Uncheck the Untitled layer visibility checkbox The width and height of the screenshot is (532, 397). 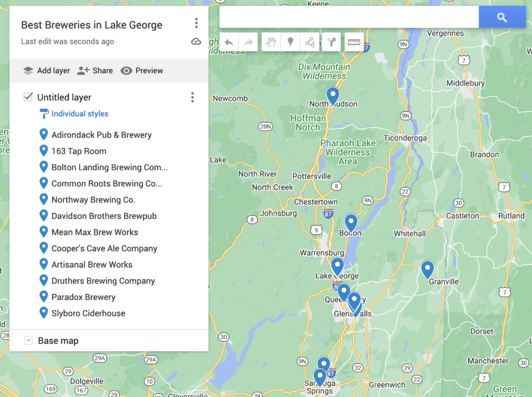tap(28, 97)
